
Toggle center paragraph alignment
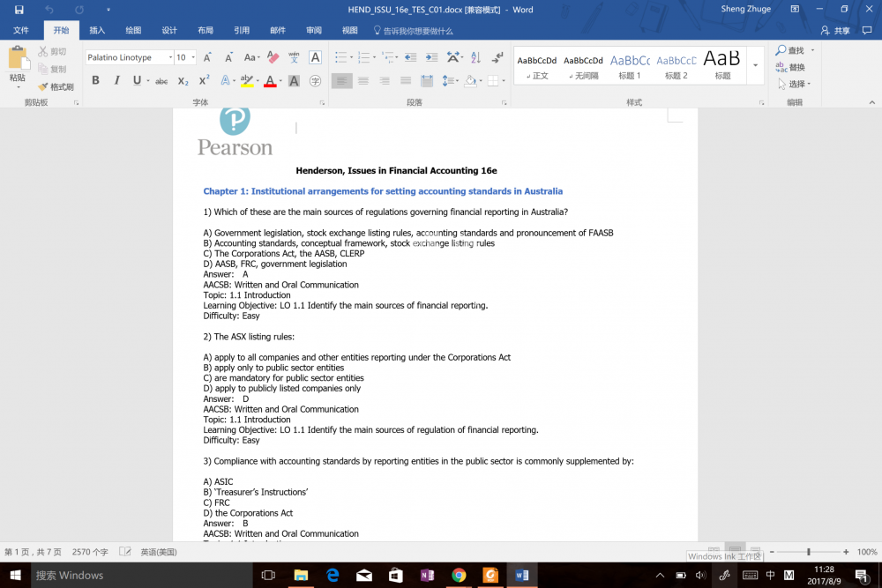[363, 81]
